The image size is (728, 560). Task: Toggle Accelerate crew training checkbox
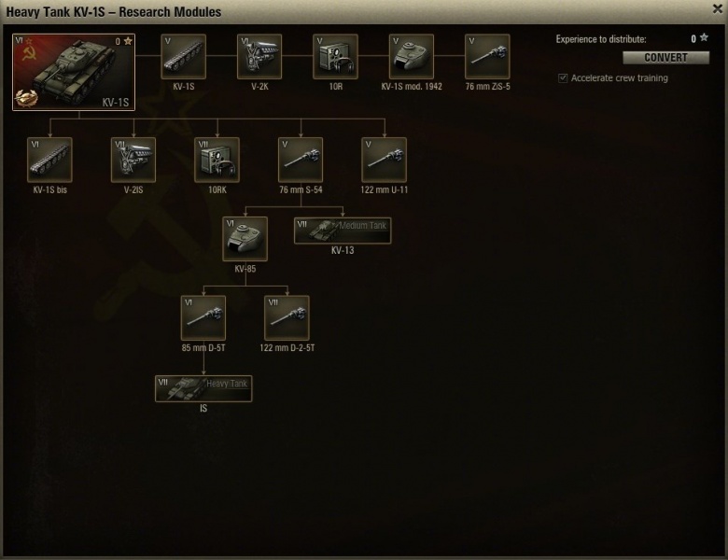click(x=563, y=78)
